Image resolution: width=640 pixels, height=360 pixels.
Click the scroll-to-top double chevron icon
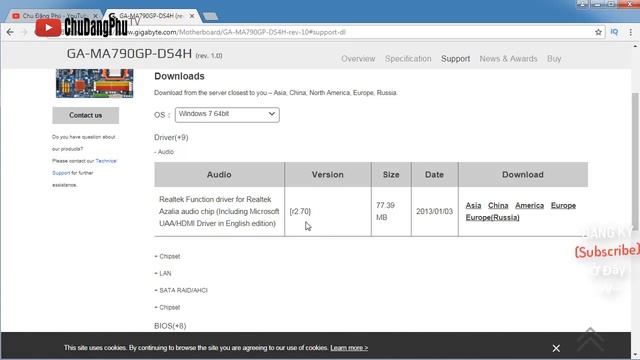tap(590, 339)
